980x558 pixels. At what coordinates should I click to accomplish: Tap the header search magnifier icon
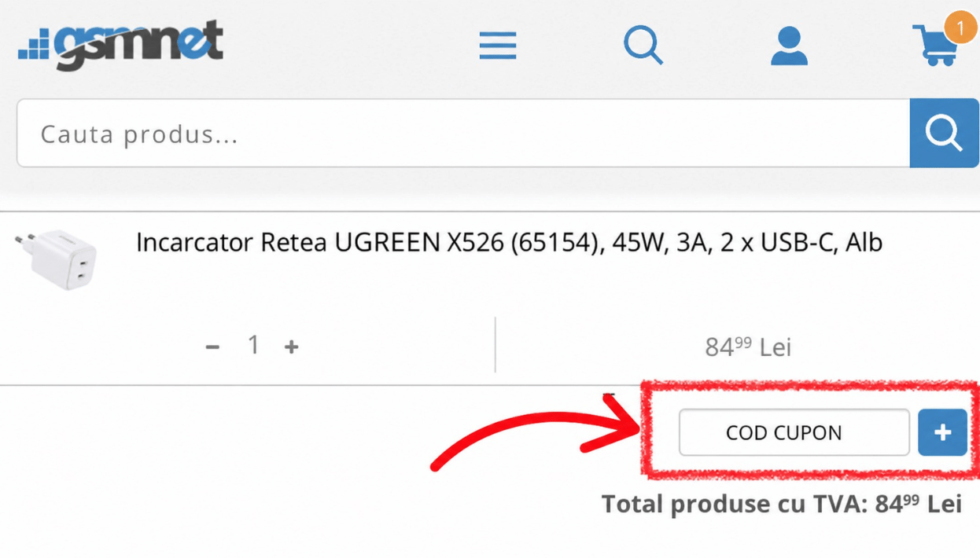(x=643, y=44)
